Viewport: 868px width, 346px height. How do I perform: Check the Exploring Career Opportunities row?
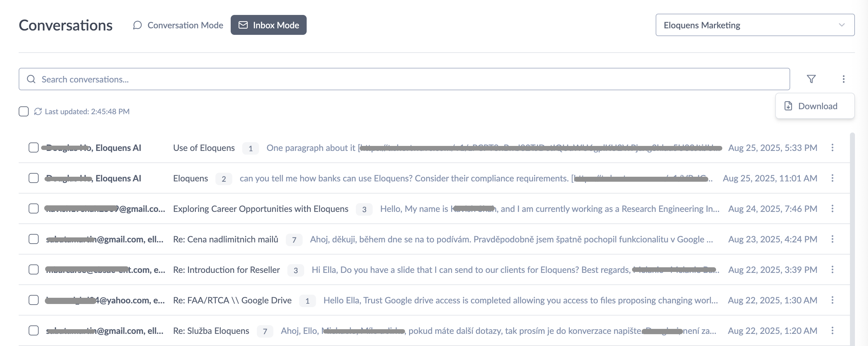click(34, 208)
